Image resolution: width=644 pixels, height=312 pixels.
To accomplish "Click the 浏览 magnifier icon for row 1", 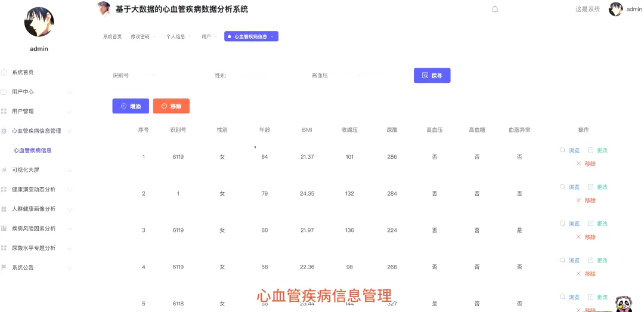I will 562,150.
